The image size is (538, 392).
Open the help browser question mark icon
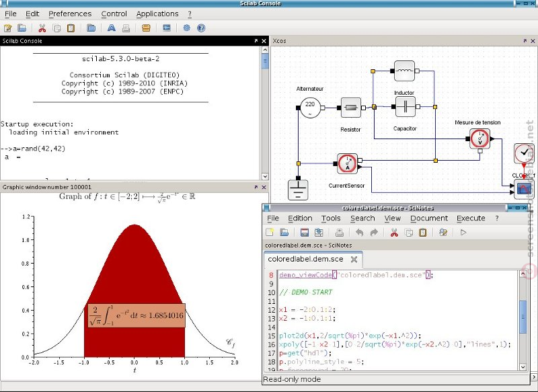pyautogui.click(x=201, y=28)
